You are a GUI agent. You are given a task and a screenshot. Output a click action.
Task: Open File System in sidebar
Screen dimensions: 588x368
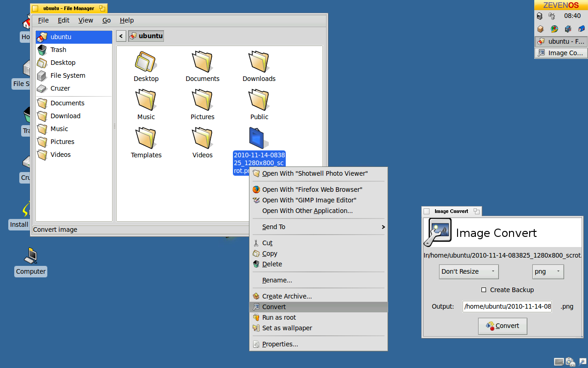(x=68, y=75)
